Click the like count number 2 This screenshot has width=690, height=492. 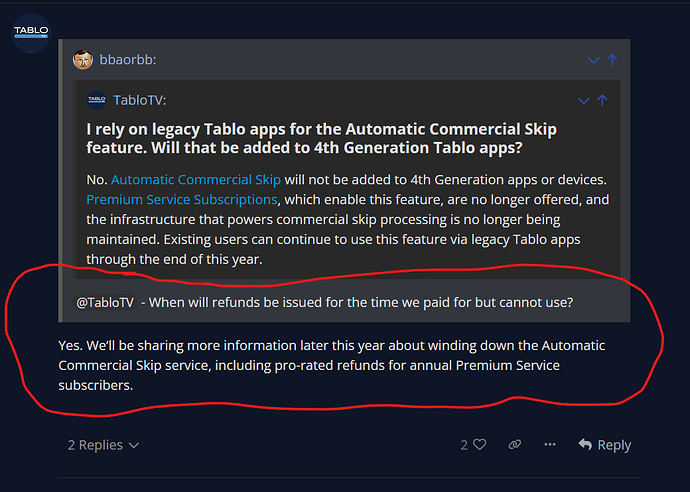[464, 445]
